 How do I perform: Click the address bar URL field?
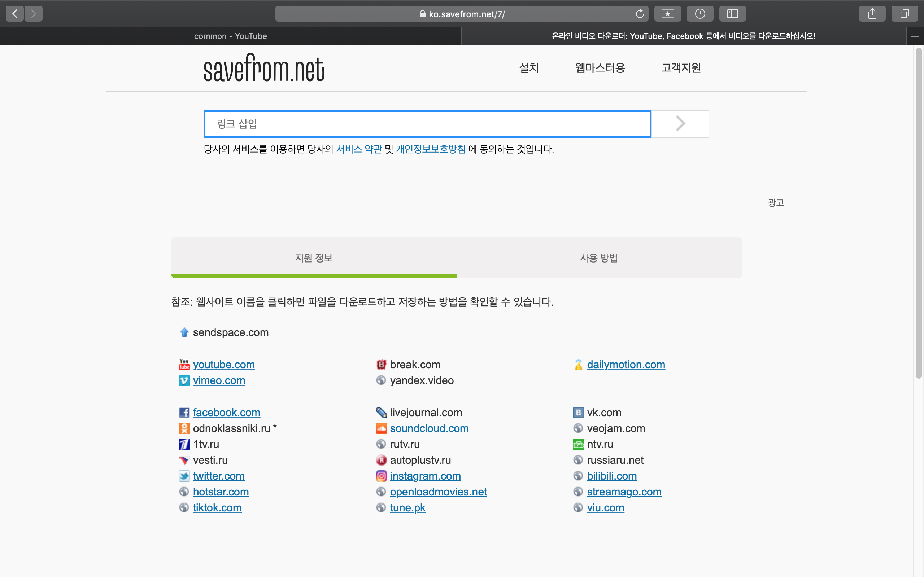tap(462, 14)
